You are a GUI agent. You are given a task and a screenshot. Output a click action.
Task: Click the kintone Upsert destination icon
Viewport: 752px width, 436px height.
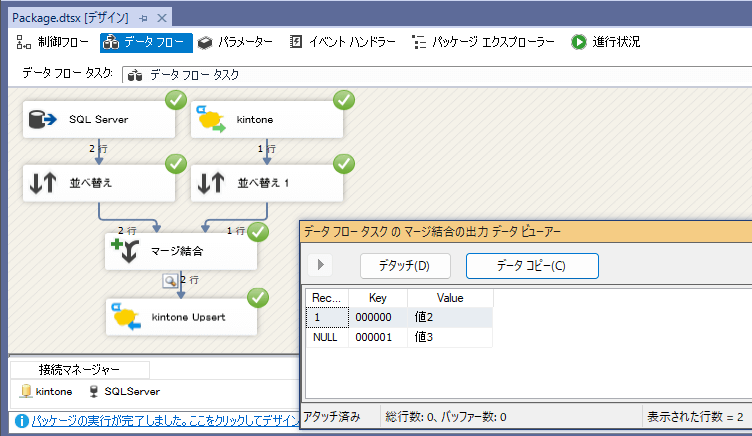click(126, 317)
